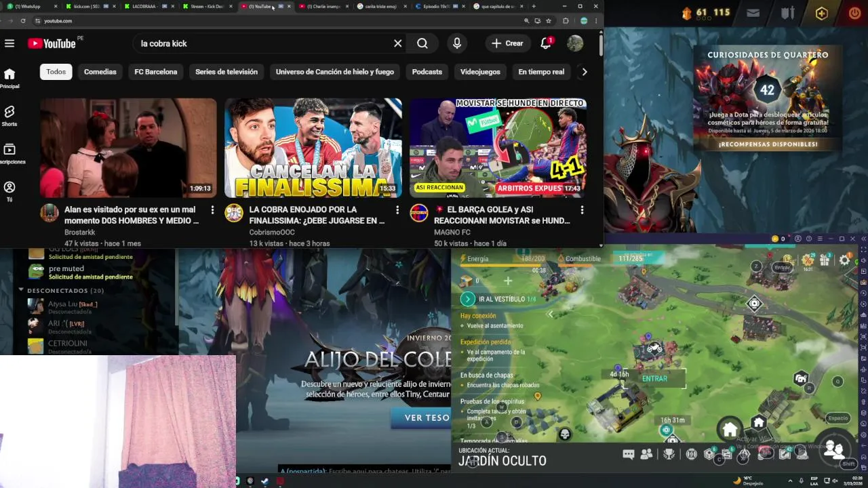
Task: Click the skull marker on map
Action: [x=564, y=434]
